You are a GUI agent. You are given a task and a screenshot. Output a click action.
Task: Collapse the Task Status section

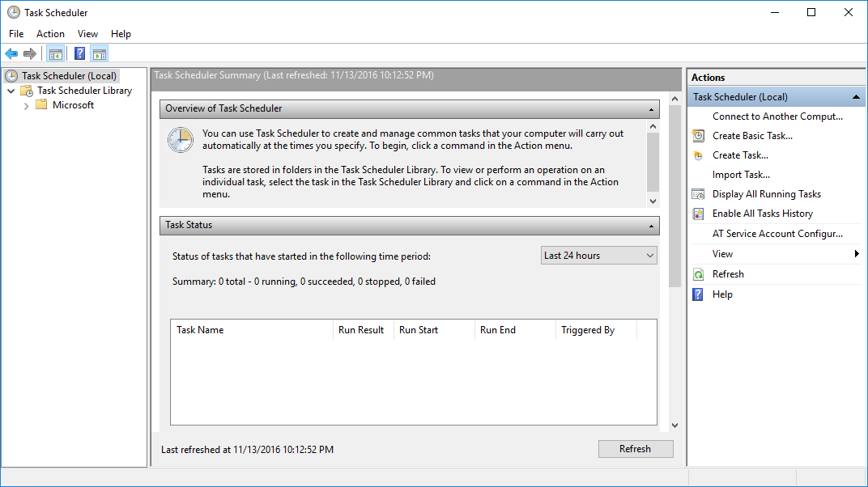(651, 226)
